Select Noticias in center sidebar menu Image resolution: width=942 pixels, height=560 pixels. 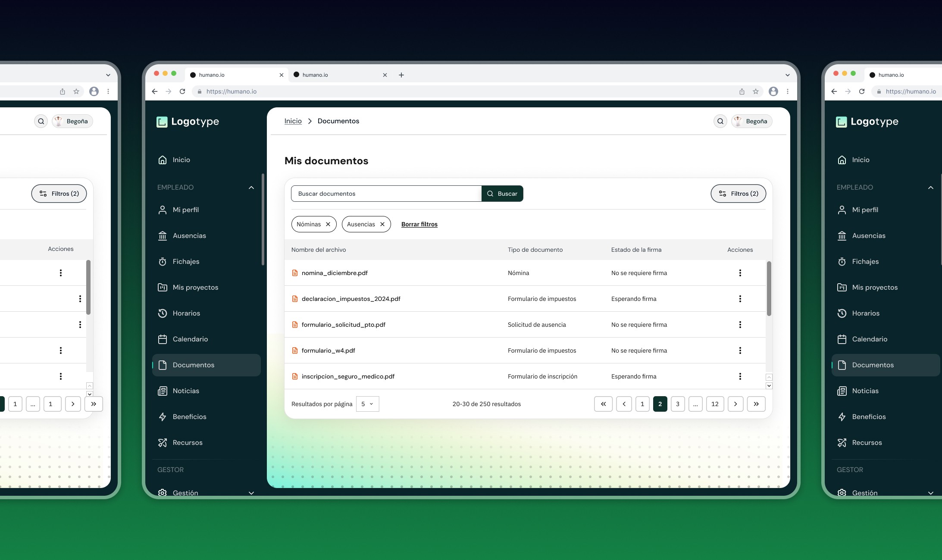pyautogui.click(x=186, y=391)
